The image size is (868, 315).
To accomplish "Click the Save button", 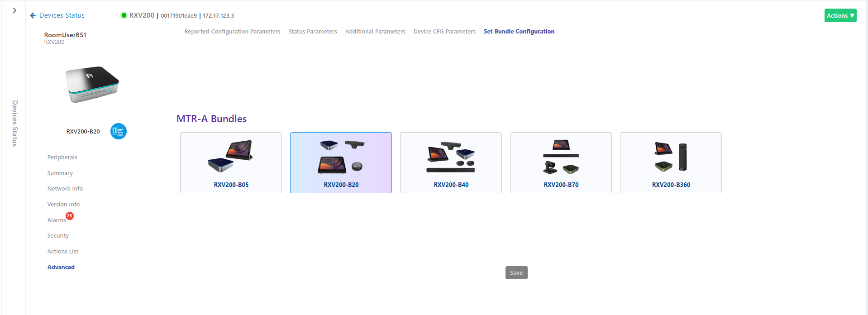I will (x=516, y=272).
